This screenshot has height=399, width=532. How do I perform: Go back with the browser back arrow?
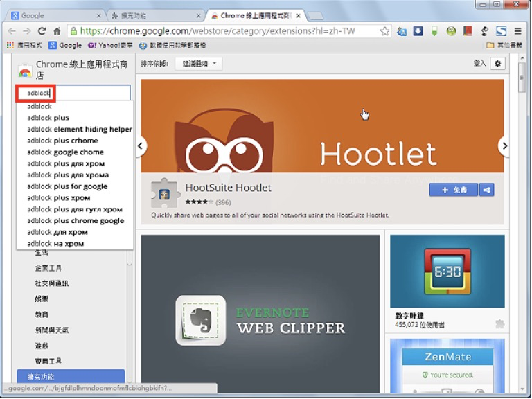12,31
